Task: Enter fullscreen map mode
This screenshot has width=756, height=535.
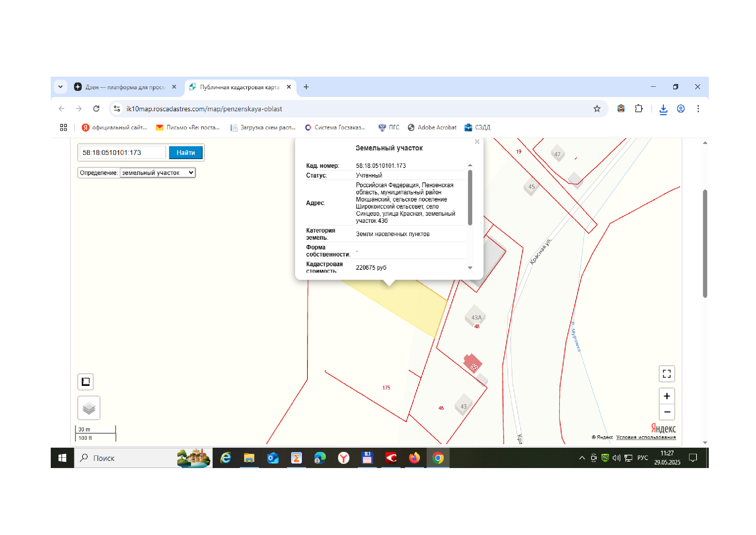Action: pos(667,374)
